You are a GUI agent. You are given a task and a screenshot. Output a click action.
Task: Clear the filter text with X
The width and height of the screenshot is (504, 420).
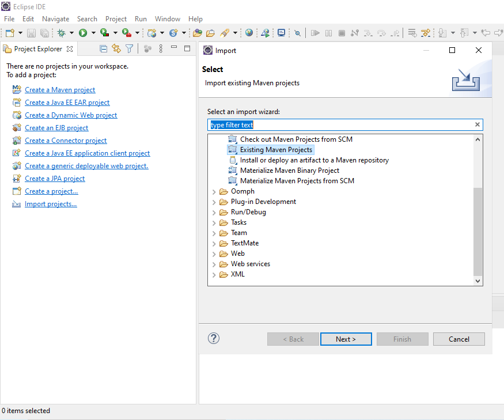click(x=478, y=124)
